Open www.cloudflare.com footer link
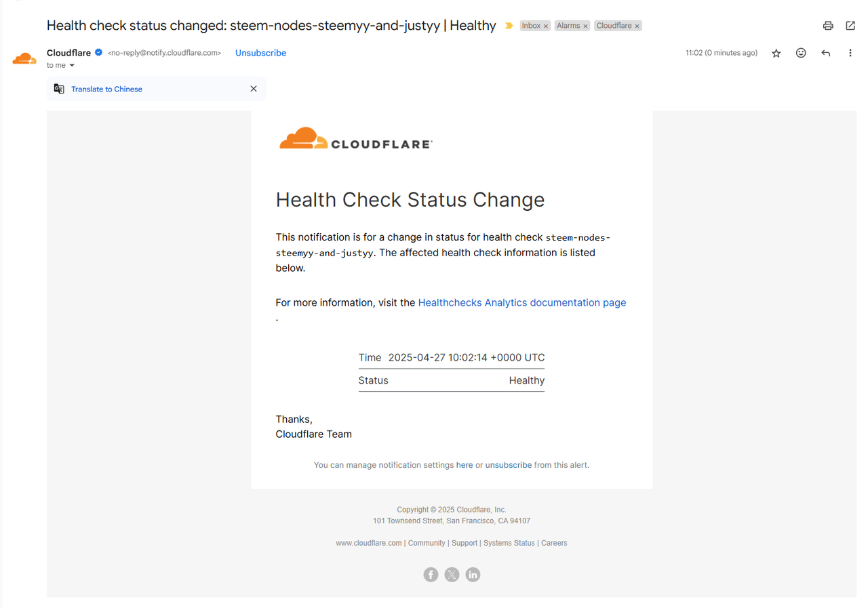 369,543
